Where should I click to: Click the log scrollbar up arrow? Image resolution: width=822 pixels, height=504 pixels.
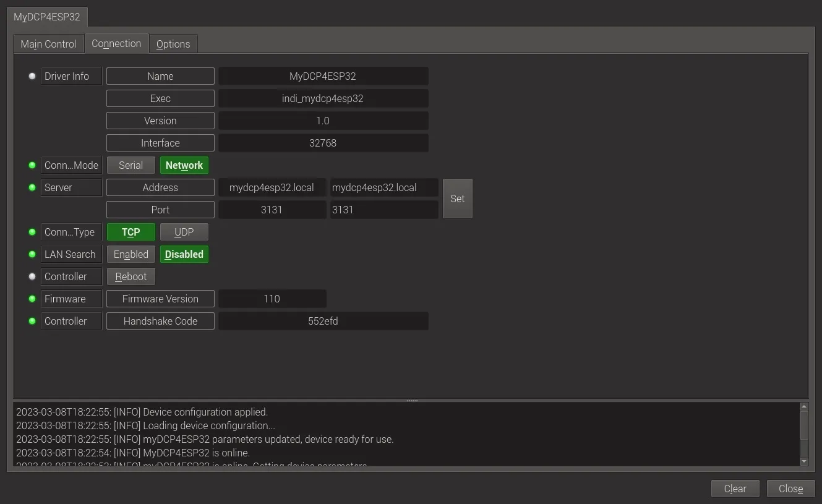click(x=804, y=407)
